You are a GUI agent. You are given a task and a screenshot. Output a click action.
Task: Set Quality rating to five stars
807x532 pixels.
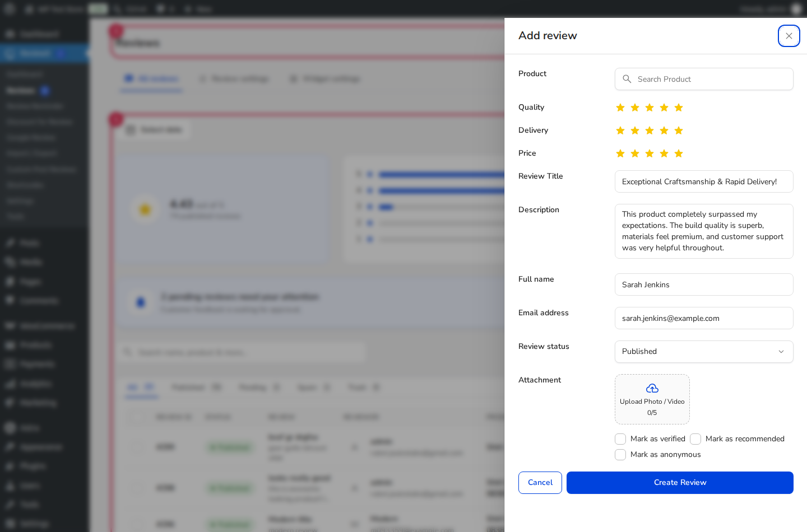tap(679, 108)
